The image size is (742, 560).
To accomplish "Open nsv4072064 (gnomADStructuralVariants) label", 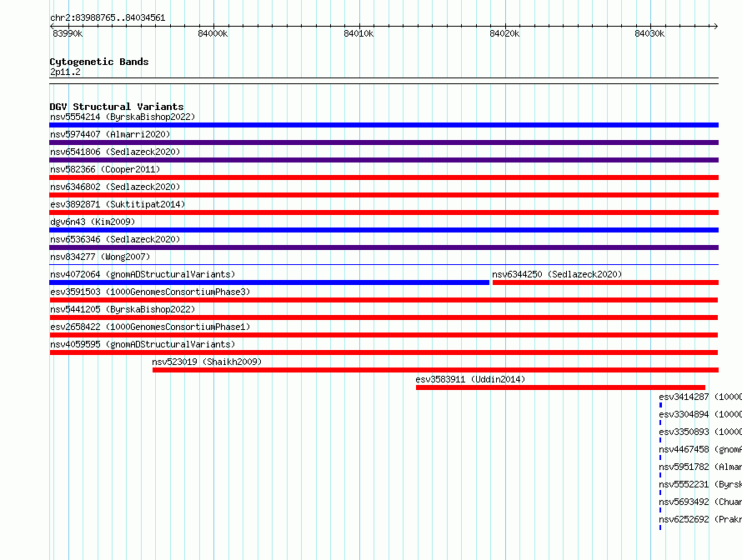I will click(x=143, y=274).
